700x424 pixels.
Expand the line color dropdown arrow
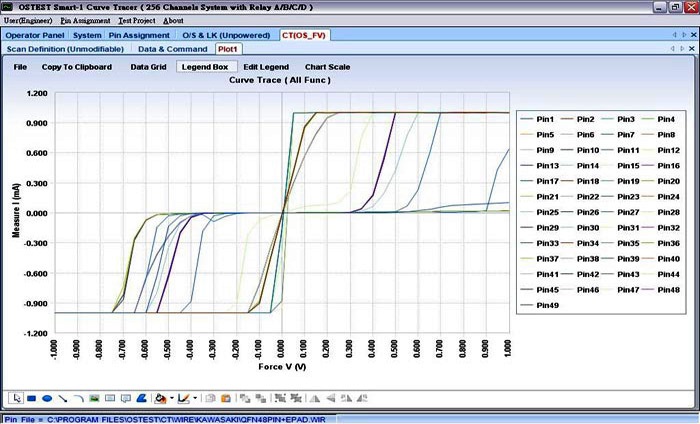point(193,398)
